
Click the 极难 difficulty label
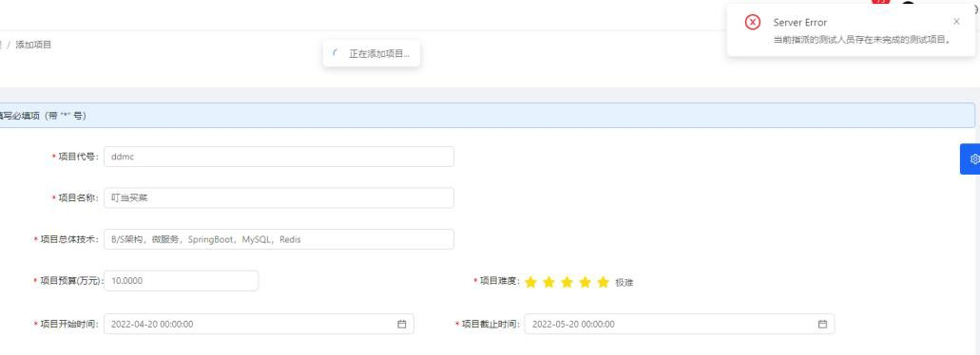[625, 283]
